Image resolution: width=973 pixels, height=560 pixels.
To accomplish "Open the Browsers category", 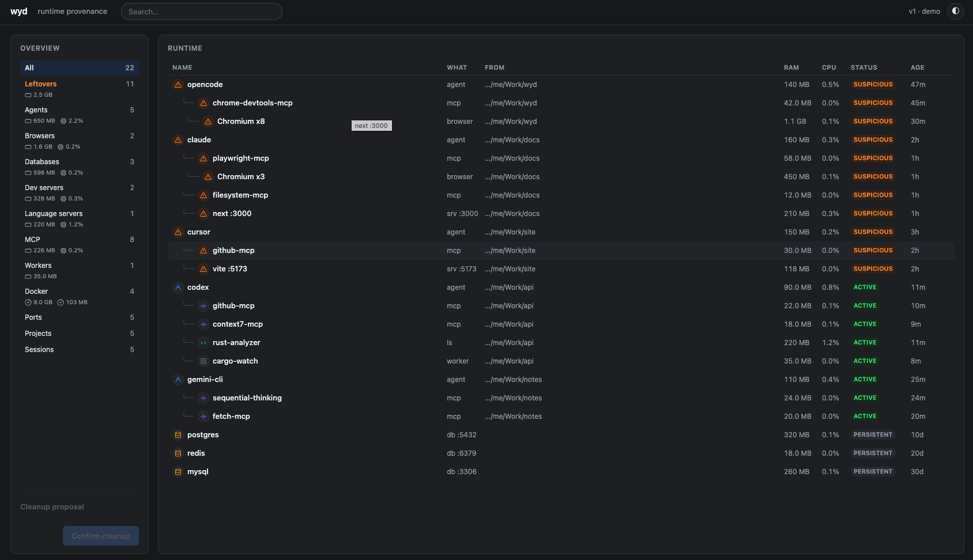I will [x=80, y=141].
